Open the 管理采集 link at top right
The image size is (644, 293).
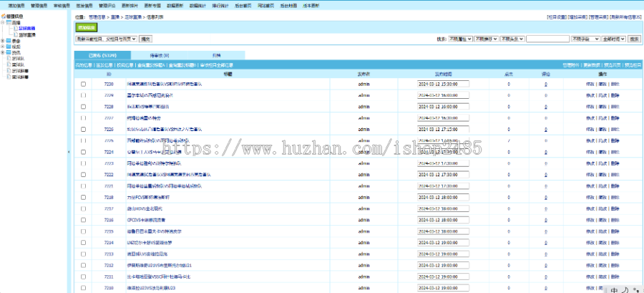598,17
